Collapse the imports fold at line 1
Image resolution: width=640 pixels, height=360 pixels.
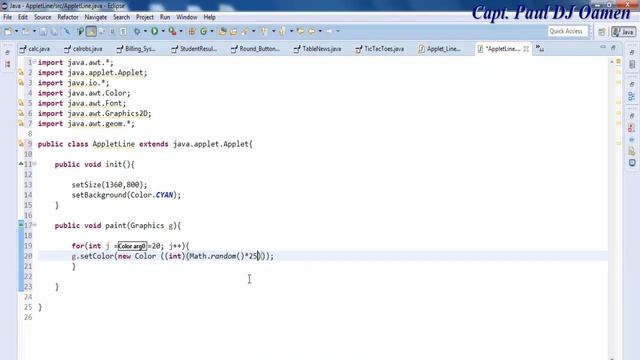click(34, 62)
